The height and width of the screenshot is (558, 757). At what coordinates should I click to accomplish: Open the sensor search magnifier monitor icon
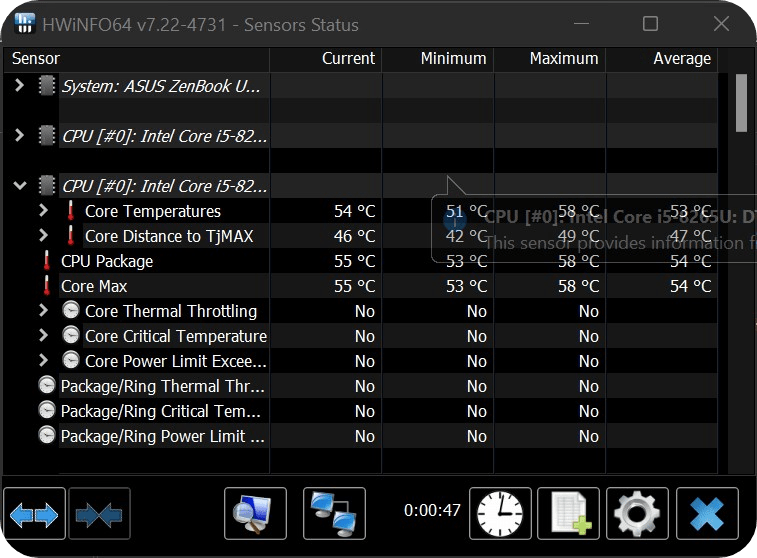tap(255, 513)
